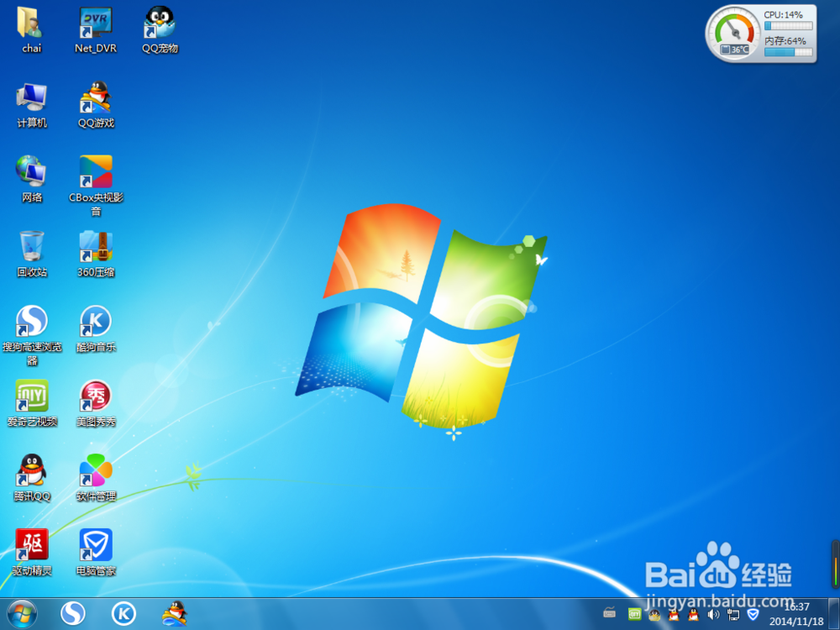Click the QQ pet tray icon

[x=654, y=615]
